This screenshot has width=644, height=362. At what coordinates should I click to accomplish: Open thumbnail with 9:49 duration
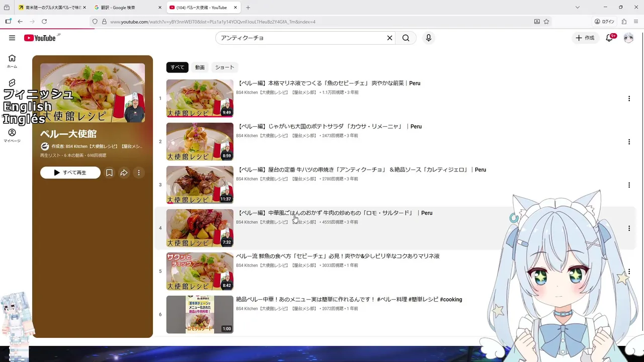pos(200,99)
